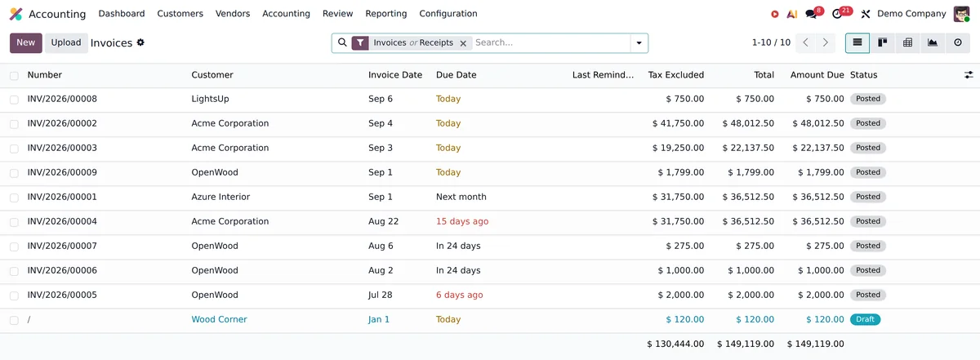This screenshot has height=360, width=980.
Task: Open the optional columns adjuster icon
Action: [969, 75]
